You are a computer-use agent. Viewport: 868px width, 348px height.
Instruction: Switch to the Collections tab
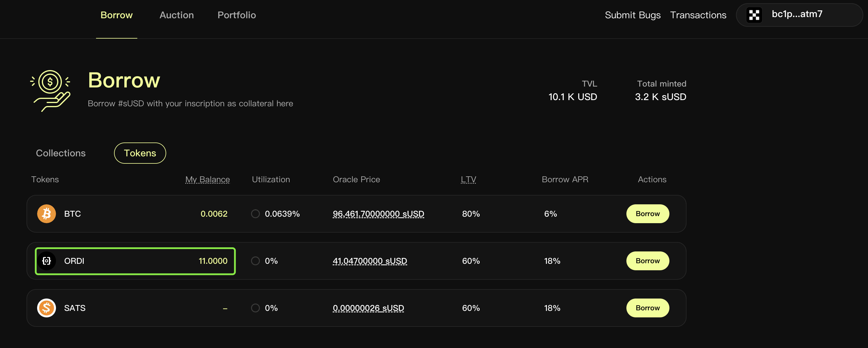click(x=61, y=153)
